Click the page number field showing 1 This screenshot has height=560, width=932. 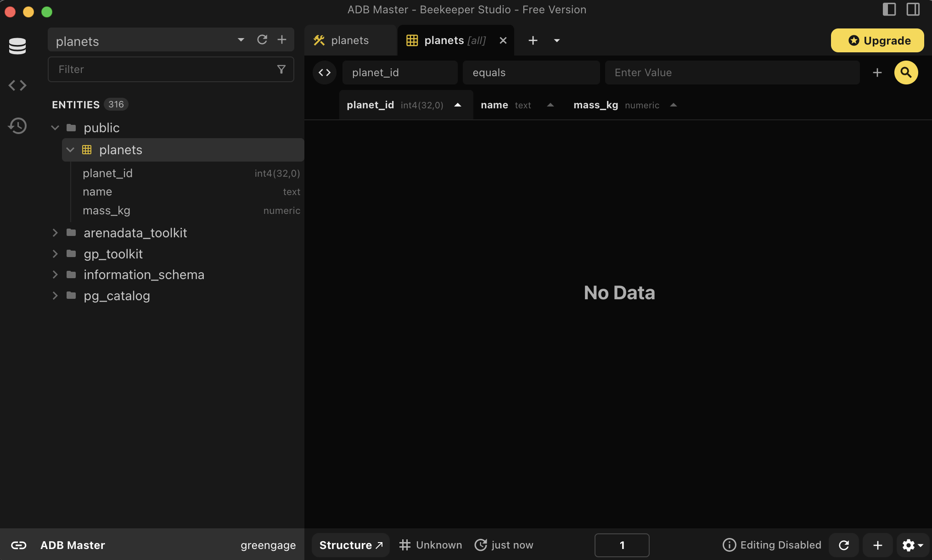click(x=622, y=545)
